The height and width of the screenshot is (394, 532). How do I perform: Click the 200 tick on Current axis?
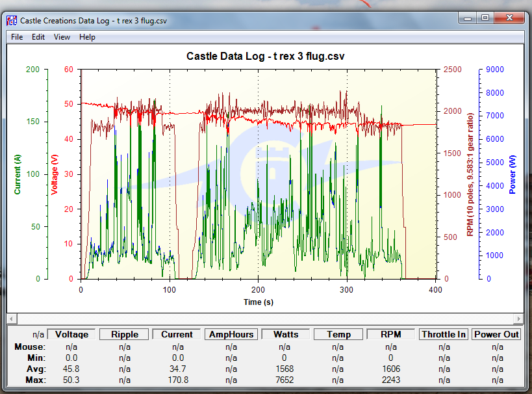tap(33, 70)
